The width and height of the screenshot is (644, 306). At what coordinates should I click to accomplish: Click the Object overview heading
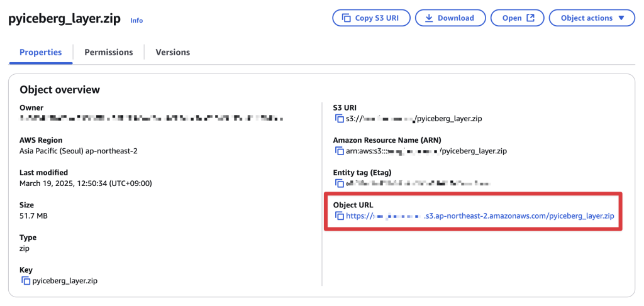pos(60,89)
